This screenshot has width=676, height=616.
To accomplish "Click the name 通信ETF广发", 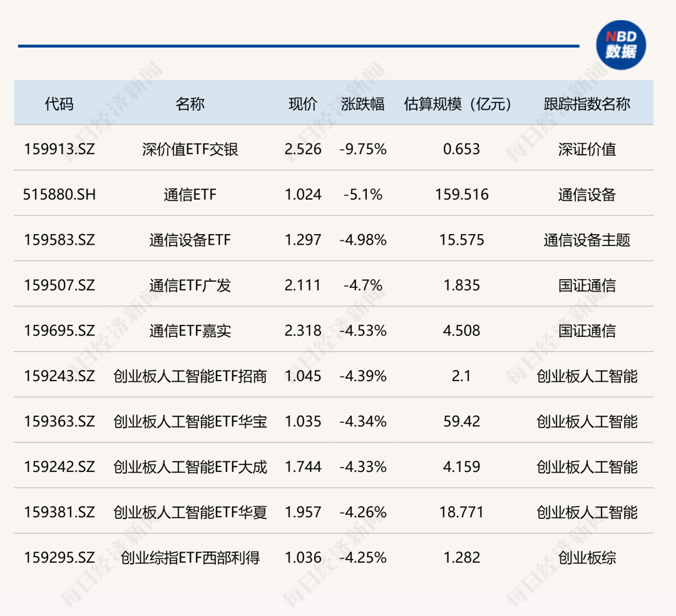I will [190, 285].
